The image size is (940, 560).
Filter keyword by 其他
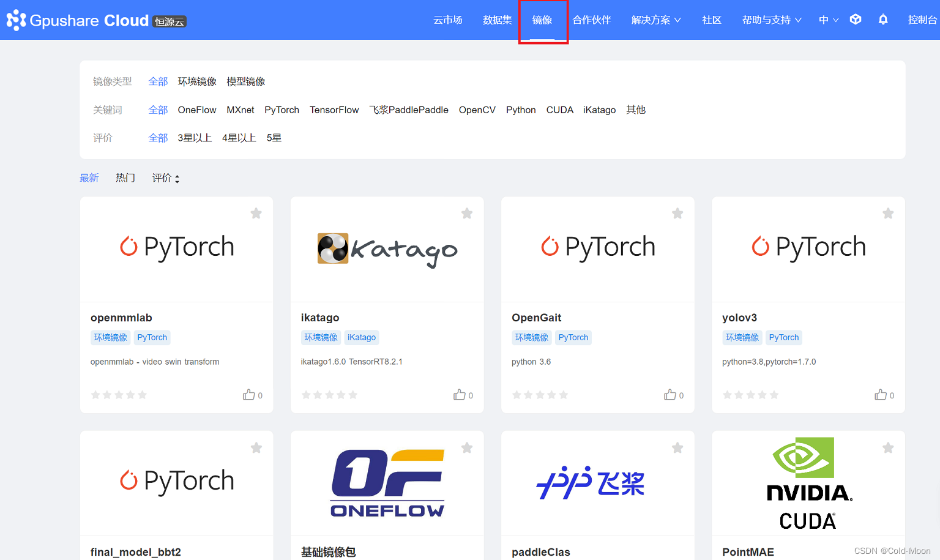(x=636, y=110)
